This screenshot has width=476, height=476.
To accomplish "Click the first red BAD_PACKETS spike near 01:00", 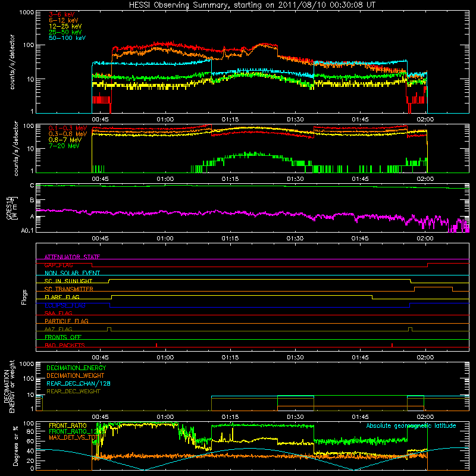I will 156,345.
